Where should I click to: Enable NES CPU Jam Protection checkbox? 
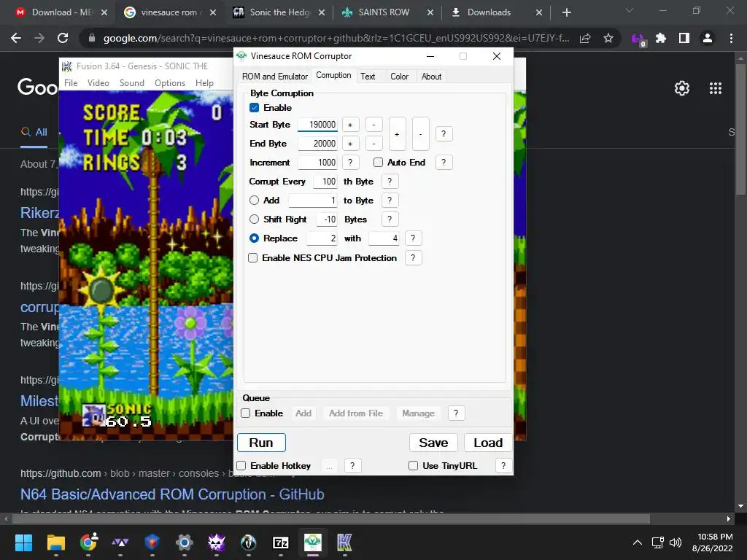point(253,257)
